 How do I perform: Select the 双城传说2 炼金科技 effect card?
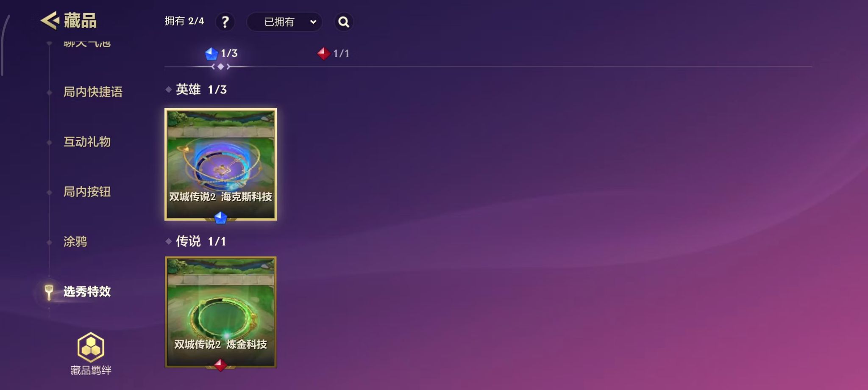pyautogui.click(x=220, y=312)
